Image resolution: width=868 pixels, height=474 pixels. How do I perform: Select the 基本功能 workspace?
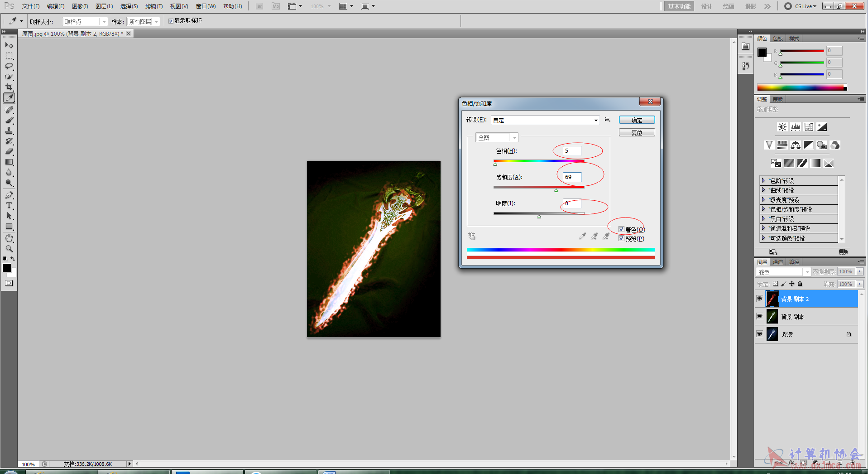click(679, 6)
